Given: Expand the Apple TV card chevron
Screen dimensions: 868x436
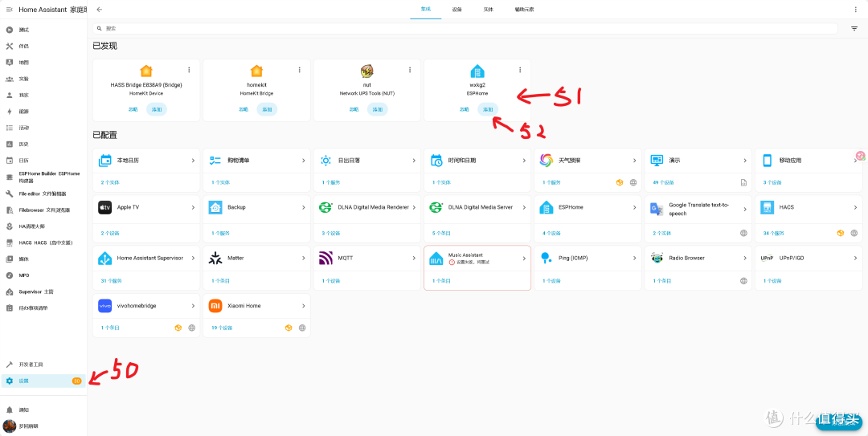Looking at the screenshot, I should click(193, 207).
